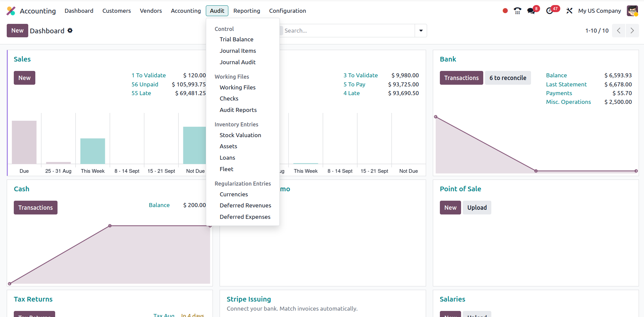The width and height of the screenshot is (644, 317).
Task: Open the Dashboard gear settings icon
Action: [70, 31]
